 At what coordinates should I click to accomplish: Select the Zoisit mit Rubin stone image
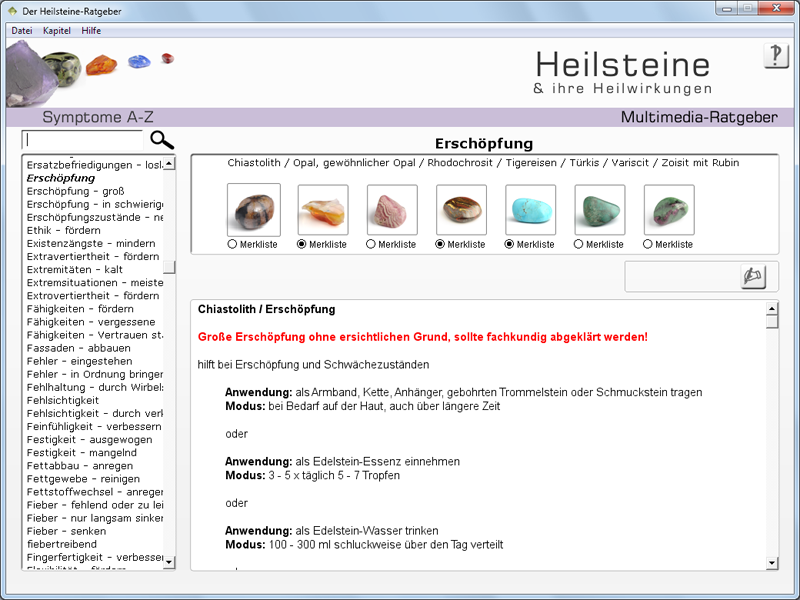(x=669, y=210)
